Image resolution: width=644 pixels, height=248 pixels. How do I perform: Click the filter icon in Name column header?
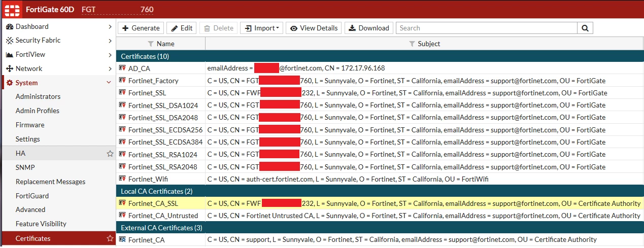[x=151, y=44]
